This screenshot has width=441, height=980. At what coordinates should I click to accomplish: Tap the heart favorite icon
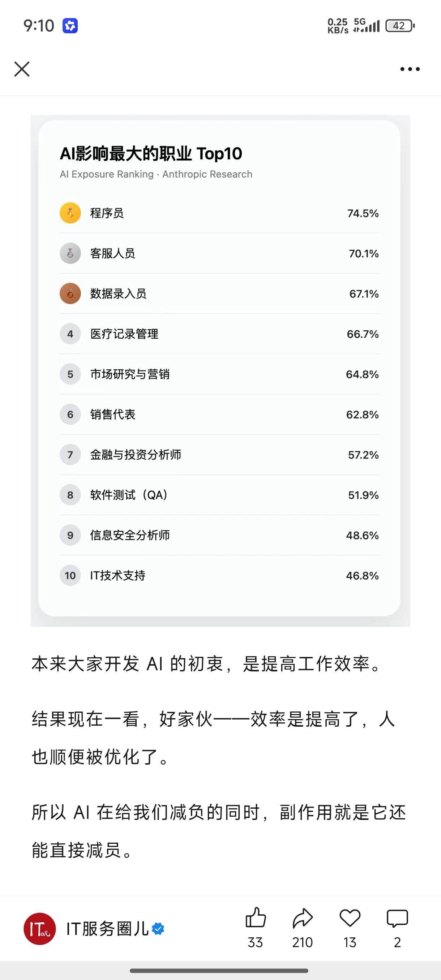tap(350, 918)
